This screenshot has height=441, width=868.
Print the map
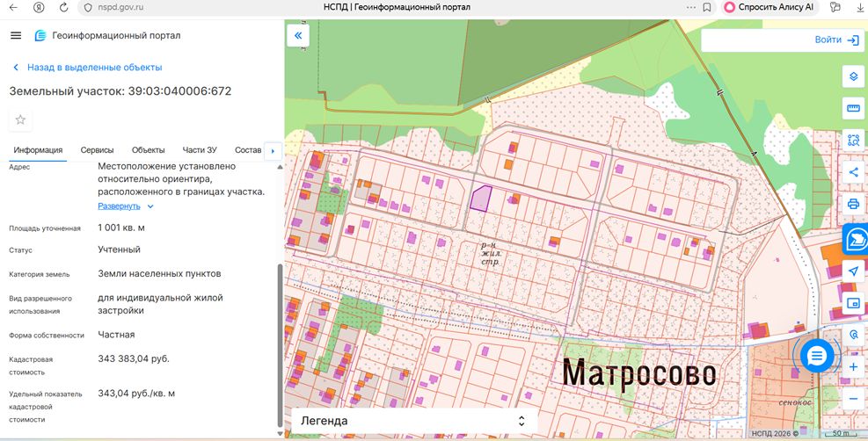point(852,204)
